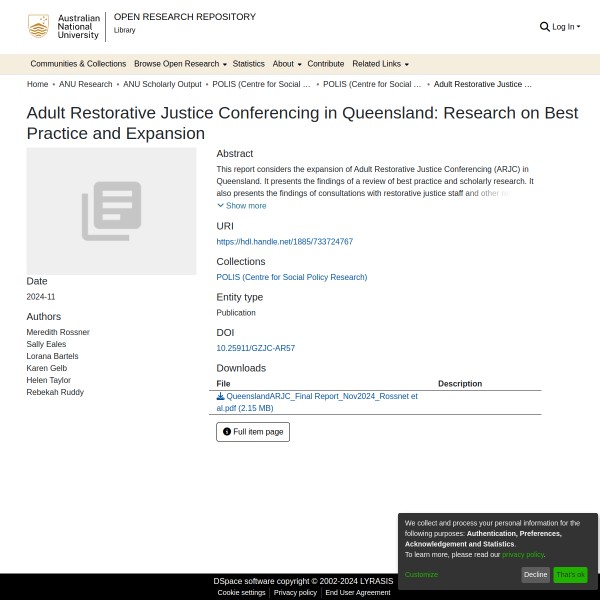Open the hdl.handle.net URI link
Image resolution: width=600 pixels, height=600 pixels.
coord(284,242)
